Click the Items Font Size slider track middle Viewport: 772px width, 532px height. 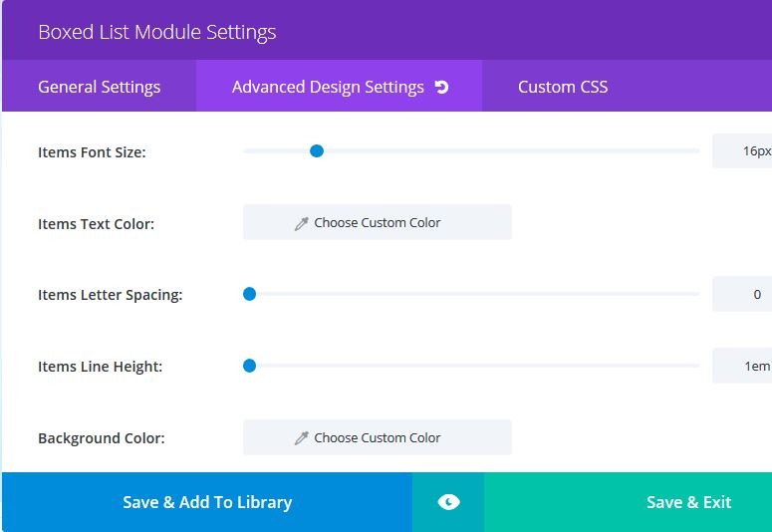(471, 151)
